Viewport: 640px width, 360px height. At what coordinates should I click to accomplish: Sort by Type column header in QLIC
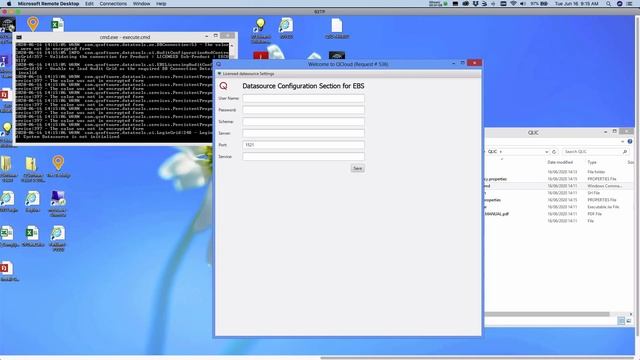point(592,162)
